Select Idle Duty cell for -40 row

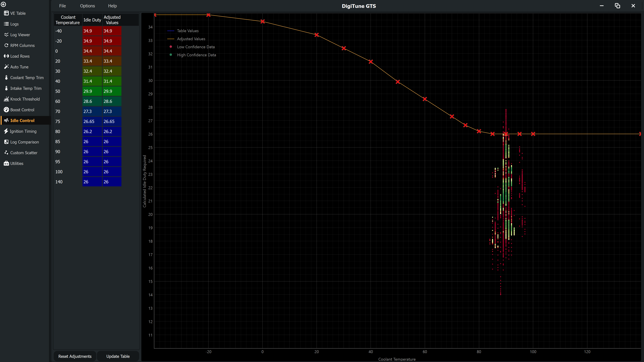coord(92,31)
